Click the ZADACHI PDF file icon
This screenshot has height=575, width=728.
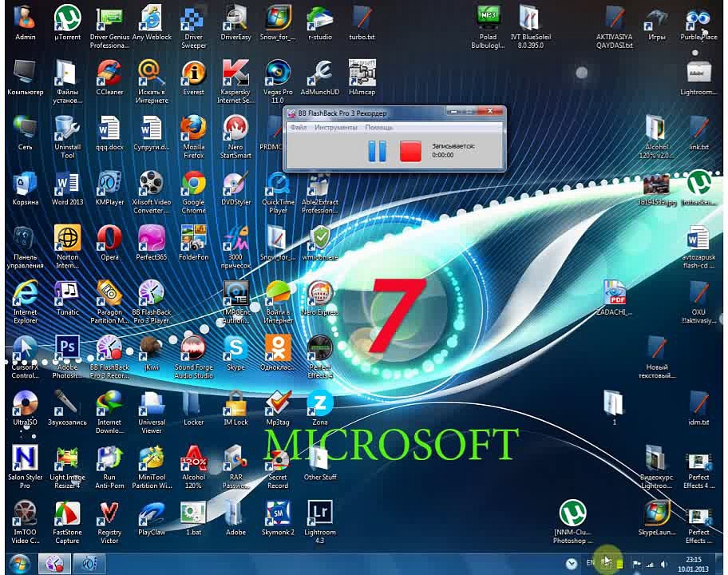coord(615,297)
